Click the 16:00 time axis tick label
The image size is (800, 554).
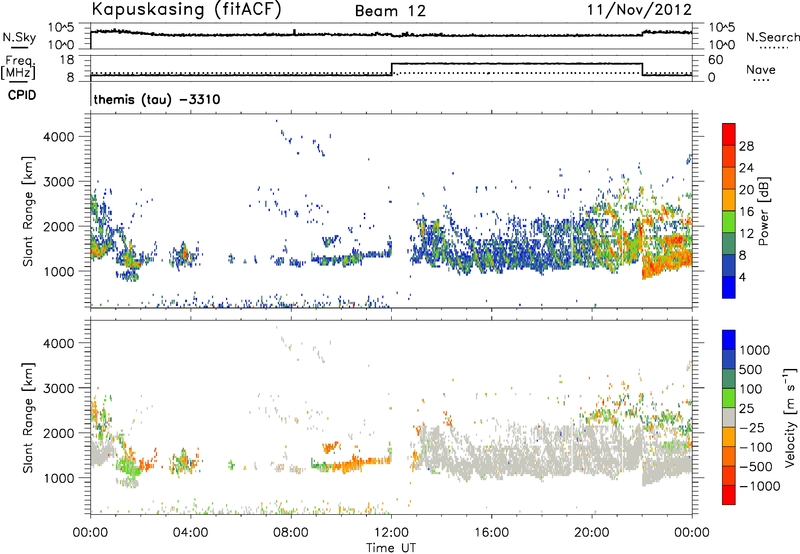coord(491,533)
